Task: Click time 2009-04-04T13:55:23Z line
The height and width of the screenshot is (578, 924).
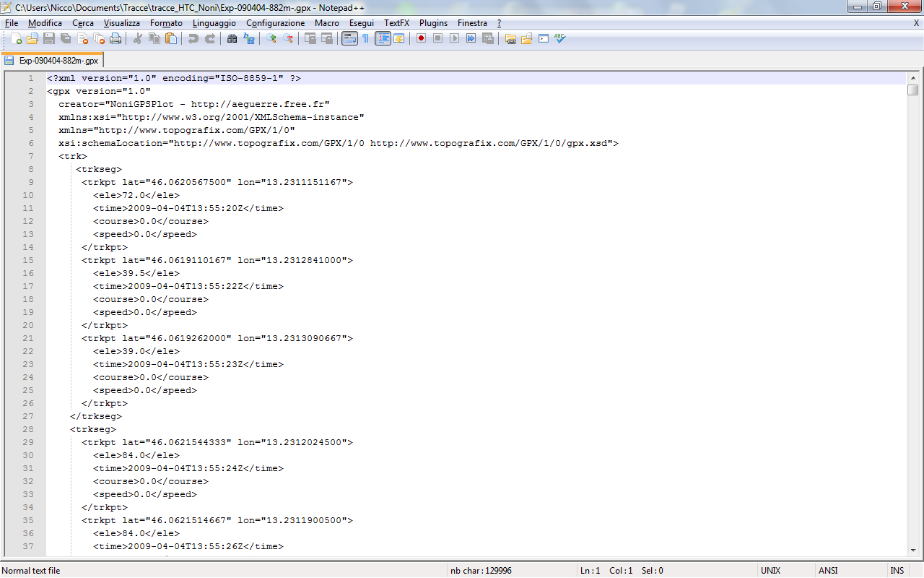Action: coord(188,364)
